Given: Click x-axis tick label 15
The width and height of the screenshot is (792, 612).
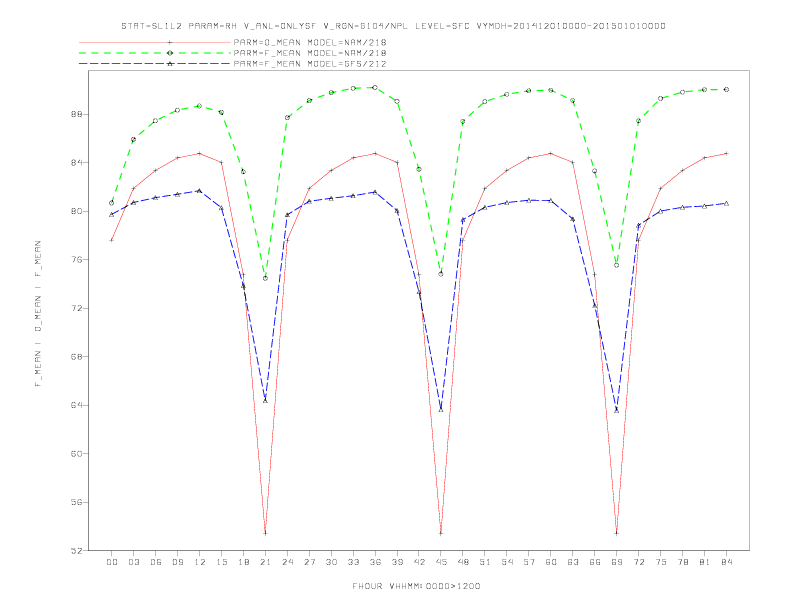Looking at the screenshot, I should click(x=221, y=562).
